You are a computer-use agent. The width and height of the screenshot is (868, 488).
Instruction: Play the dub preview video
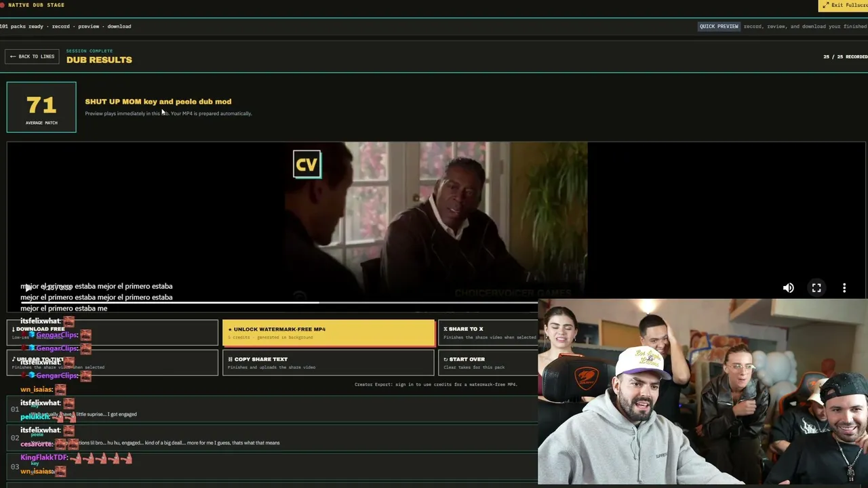click(x=28, y=288)
